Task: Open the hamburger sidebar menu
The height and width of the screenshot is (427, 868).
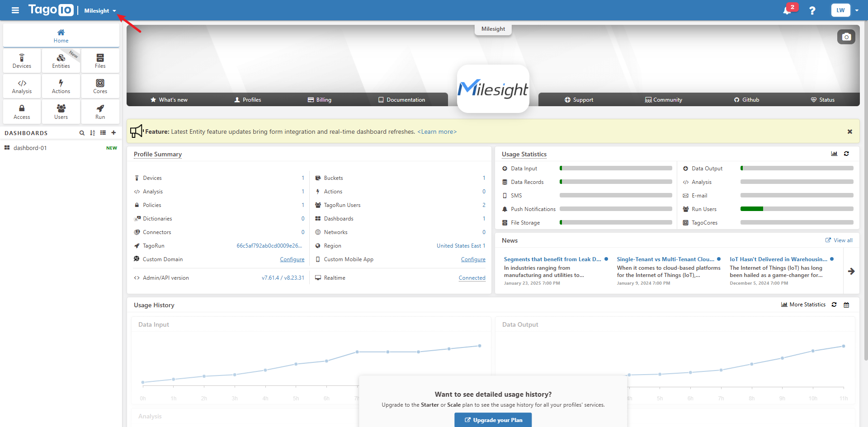Action: (x=15, y=10)
